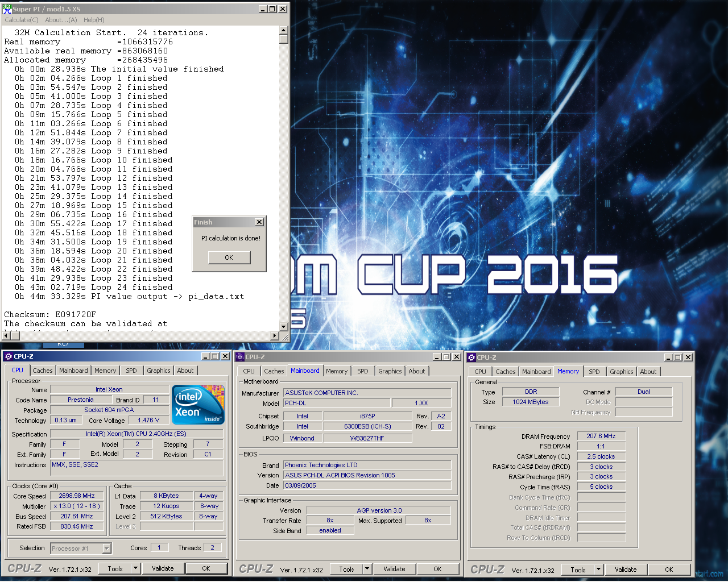Click the CAS# Latency value 2.5 clocks
The width and height of the screenshot is (728, 582).
pyautogui.click(x=601, y=456)
